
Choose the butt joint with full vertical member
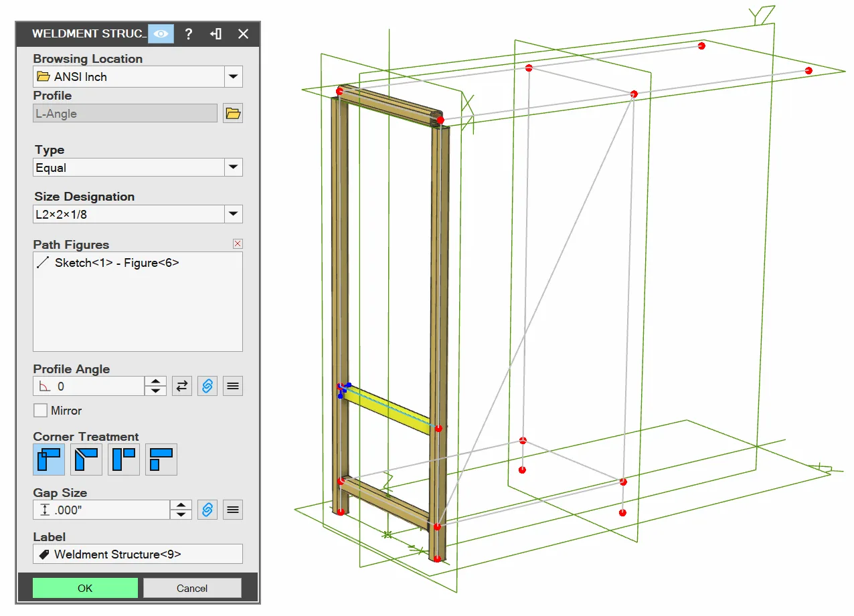point(124,459)
